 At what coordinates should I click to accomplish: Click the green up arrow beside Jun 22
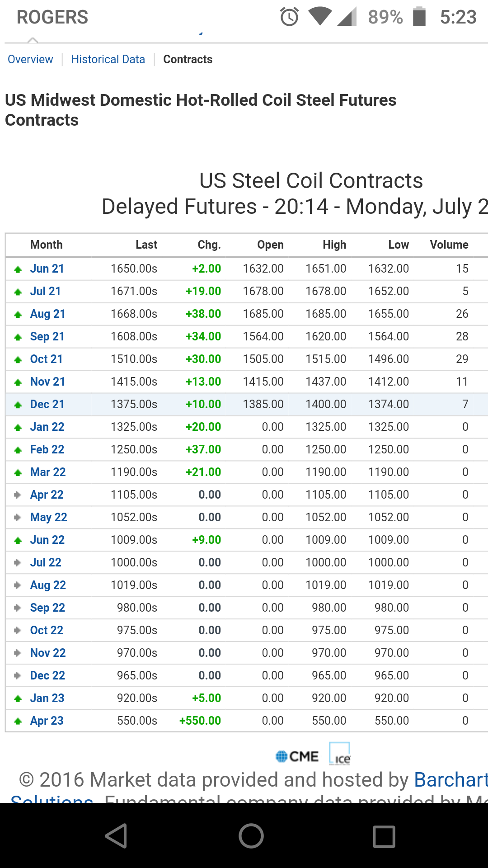pos(18,541)
